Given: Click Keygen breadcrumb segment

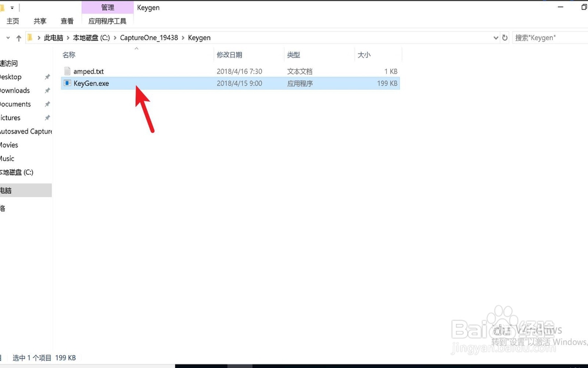Looking at the screenshot, I should 199,38.
